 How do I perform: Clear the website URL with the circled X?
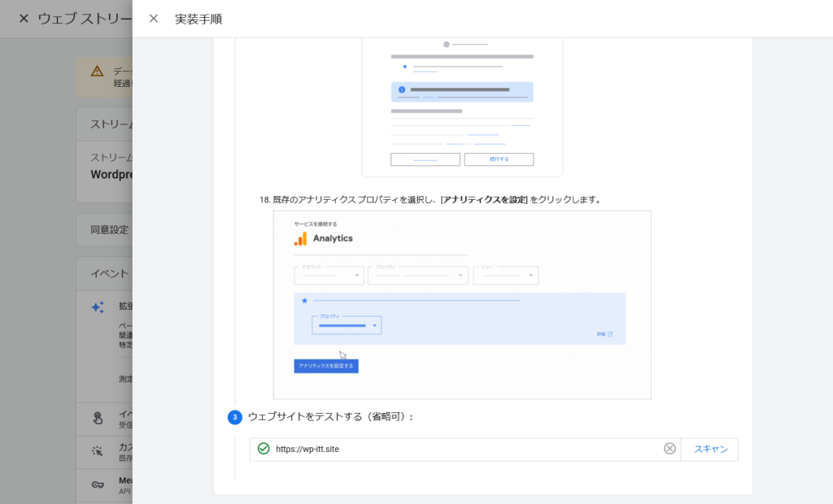point(669,449)
